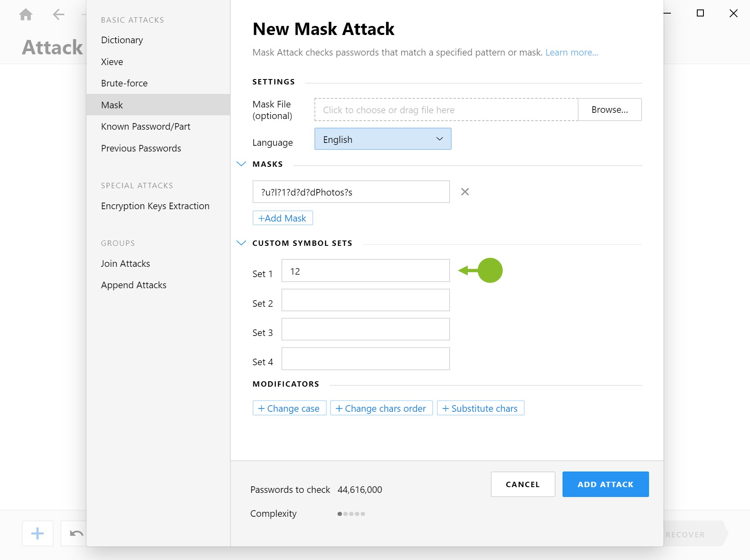Select the Dictionary attack type
Screen dimensions: 750x560
pos(122,40)
